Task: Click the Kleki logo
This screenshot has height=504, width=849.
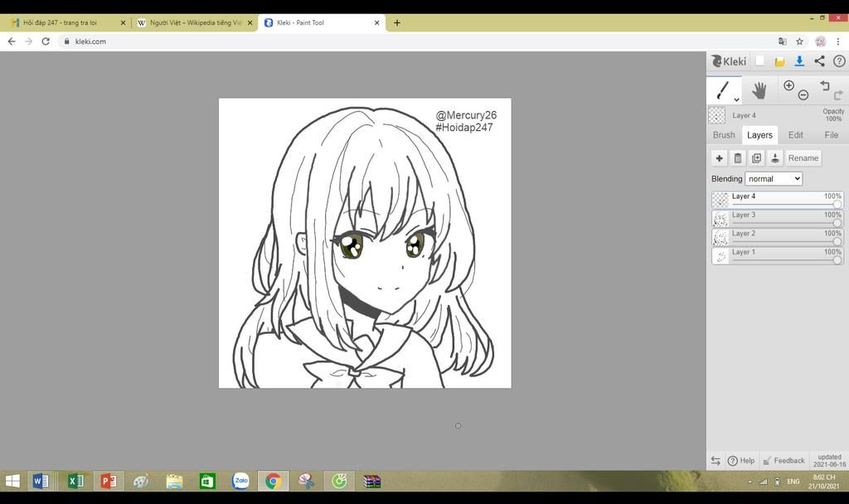Action: (729, 61)
